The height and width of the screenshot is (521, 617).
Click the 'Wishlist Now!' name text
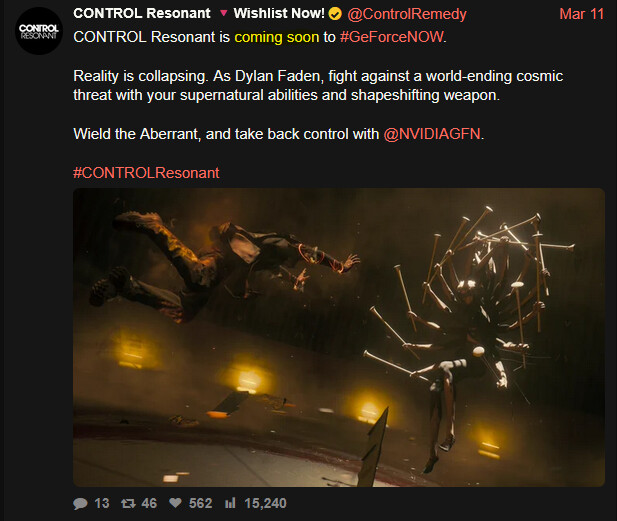[x=279, y=13]
